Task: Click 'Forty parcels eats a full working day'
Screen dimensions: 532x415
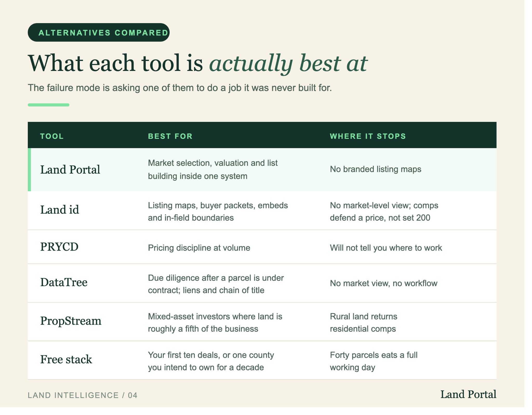Action: pos(374,361)
